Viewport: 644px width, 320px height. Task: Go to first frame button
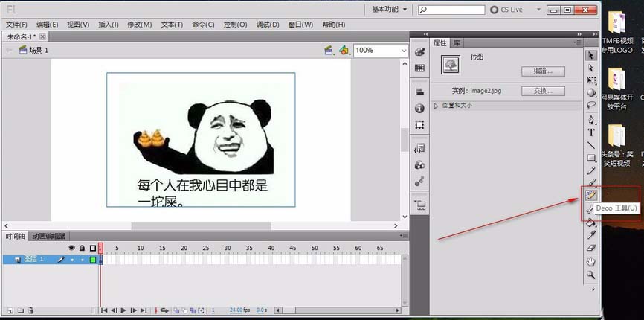pos(104,310)
